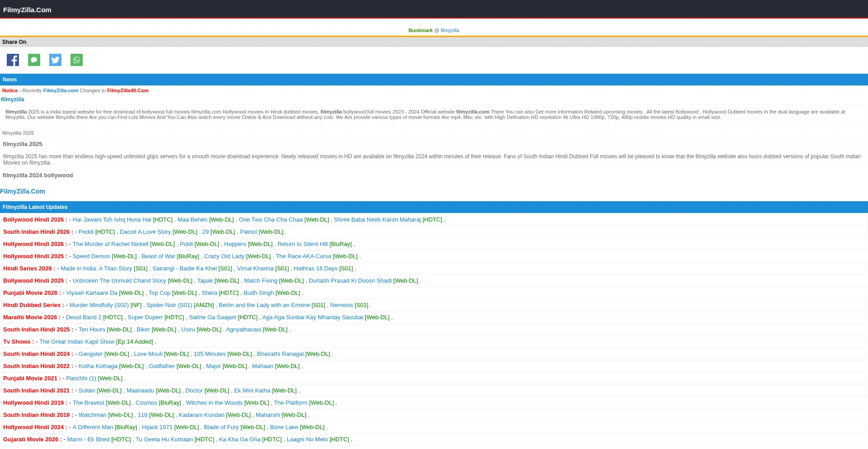Open Spider-Noir (S01) link
The image size is (868, 449).
coord(169,305)
